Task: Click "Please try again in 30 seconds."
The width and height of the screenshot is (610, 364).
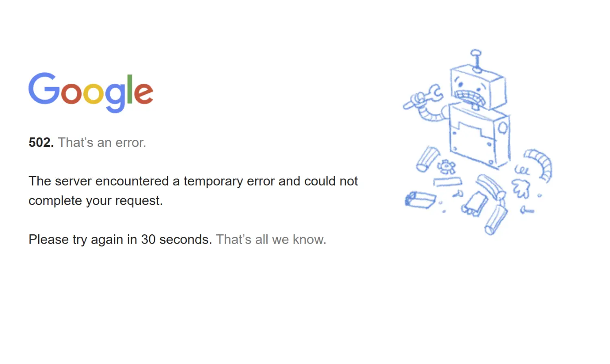Action: (120, 240)
